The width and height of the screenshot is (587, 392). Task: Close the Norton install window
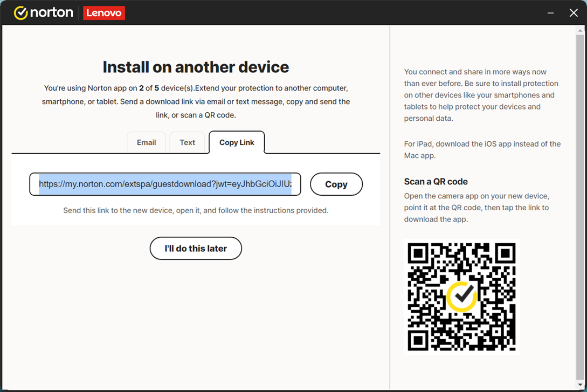[574, 13]
